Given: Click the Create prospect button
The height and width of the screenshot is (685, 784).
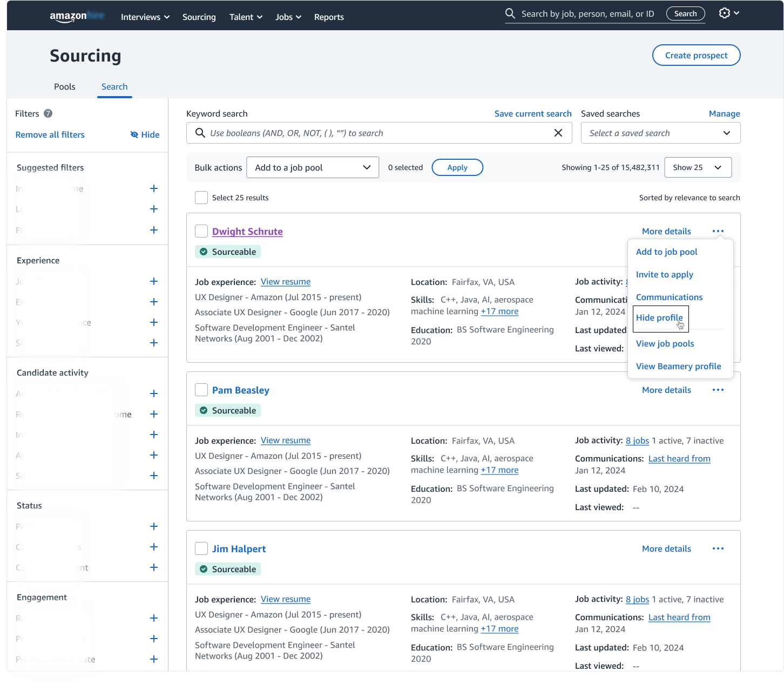Looking at the screenshot, I should (x=696, y=55).
